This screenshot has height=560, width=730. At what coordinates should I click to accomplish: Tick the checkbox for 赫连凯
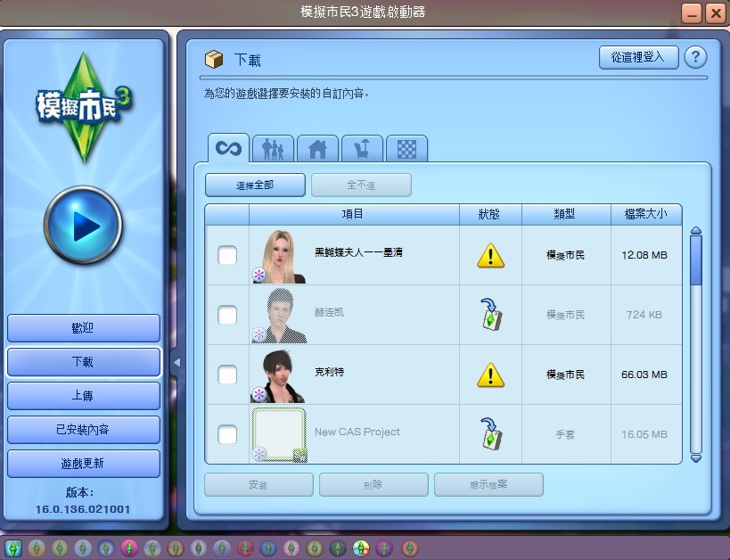227,315
